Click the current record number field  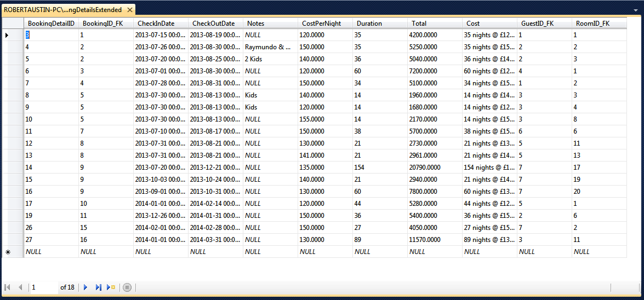pyautogui.click(x=44, y=287)
